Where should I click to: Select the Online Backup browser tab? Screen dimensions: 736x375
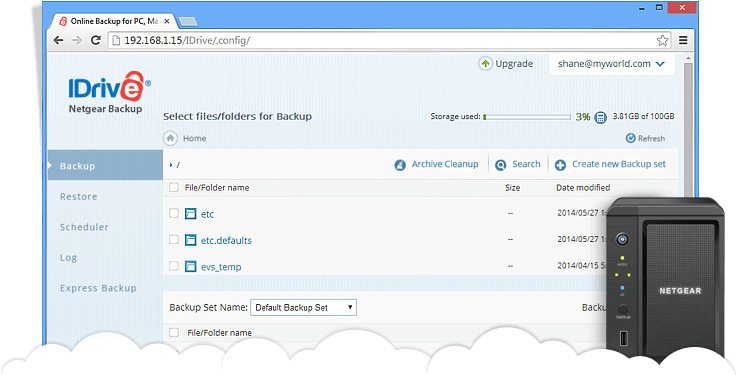click(x=113, y=21)
